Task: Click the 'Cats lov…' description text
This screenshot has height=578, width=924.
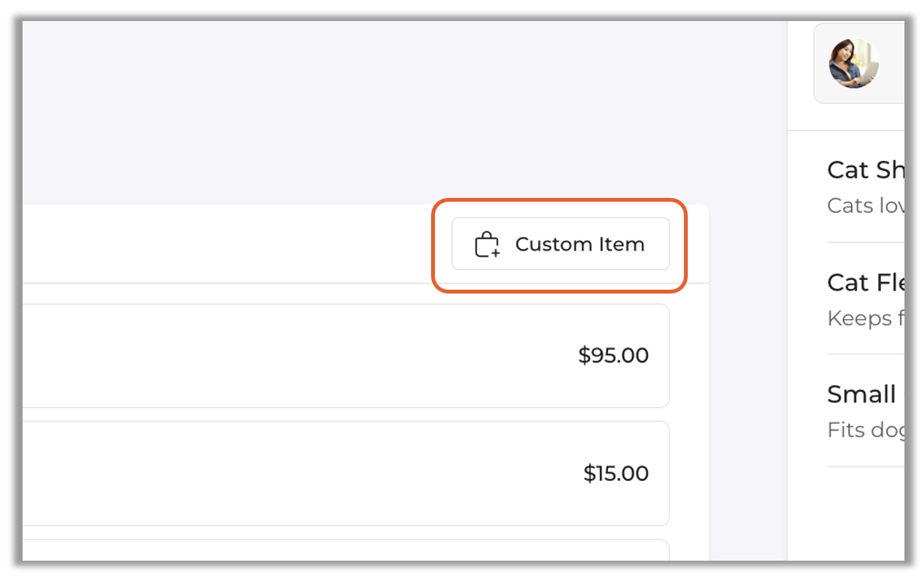Action: 865,205
